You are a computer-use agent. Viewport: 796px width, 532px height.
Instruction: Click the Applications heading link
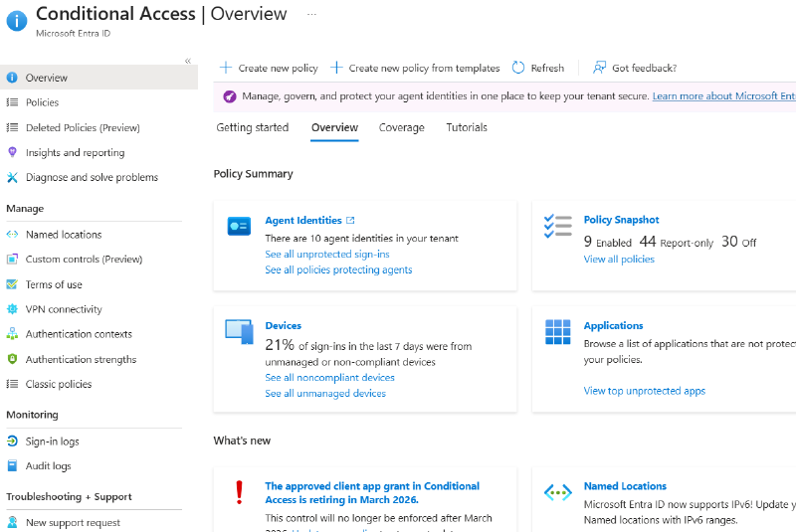click(613, 325)
